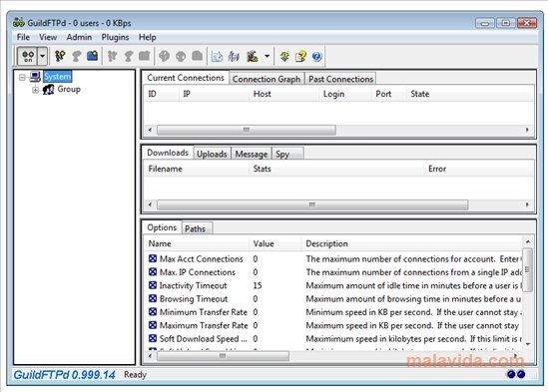This screenshot has width=548, height=392.
Task: Click the Filename column header
Action: tap(196, 169)
